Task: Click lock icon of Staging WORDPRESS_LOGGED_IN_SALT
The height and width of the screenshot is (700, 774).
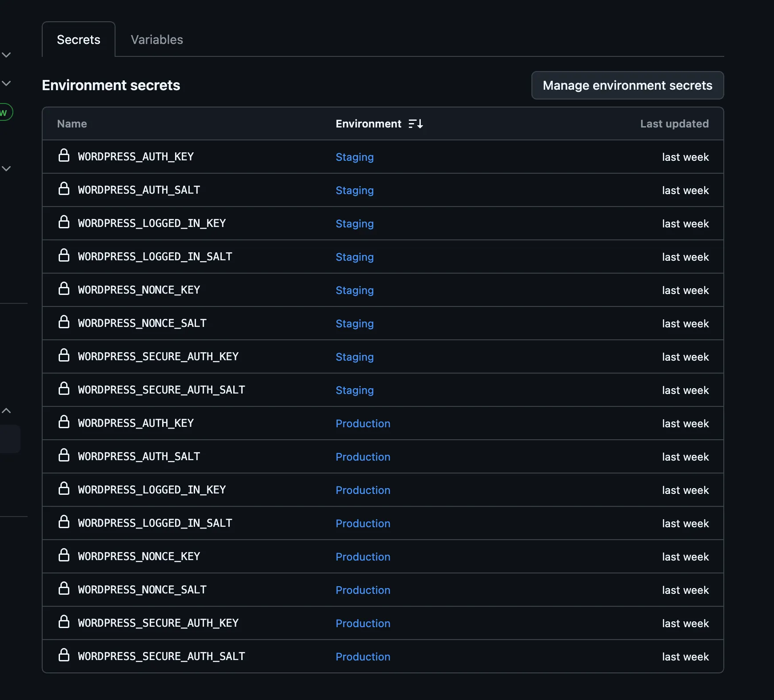Action: click(x=64, y=255)
